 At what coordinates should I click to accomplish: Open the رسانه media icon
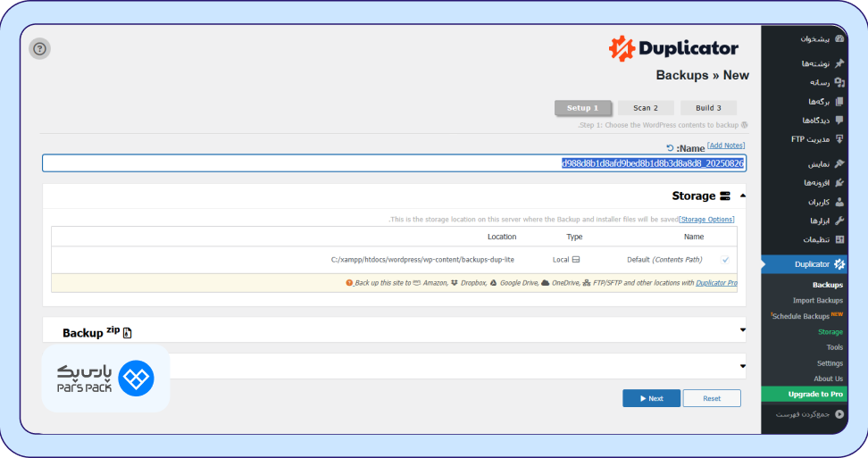pos(839,82)
